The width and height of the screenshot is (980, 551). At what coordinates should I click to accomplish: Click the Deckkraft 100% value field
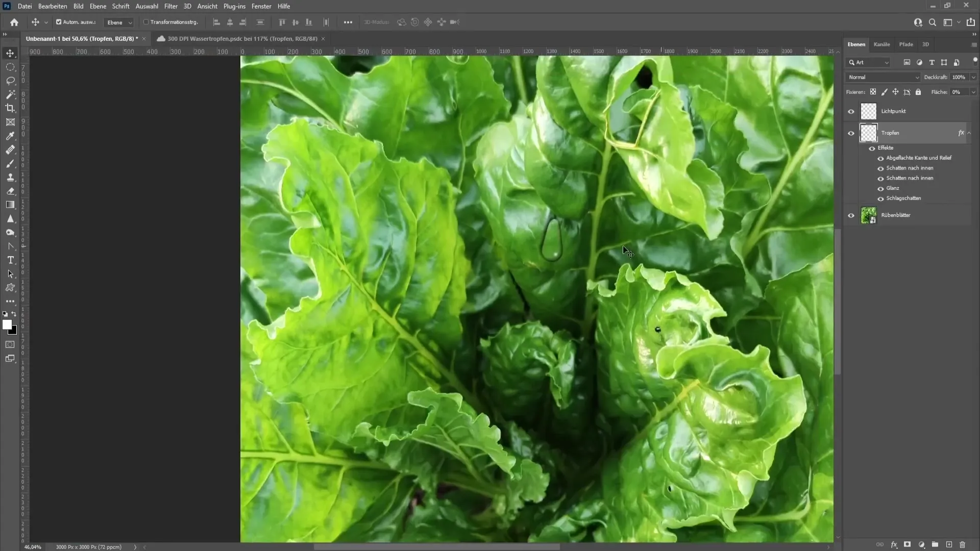pos(960,77)
